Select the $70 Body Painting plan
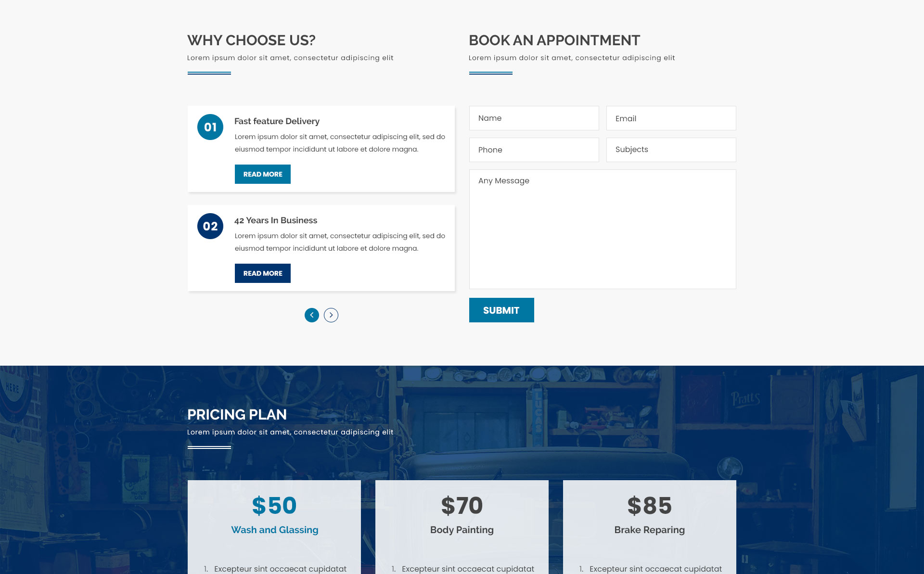Image resolution: width=924 pixels, height=574 pixels. (462, 516)
